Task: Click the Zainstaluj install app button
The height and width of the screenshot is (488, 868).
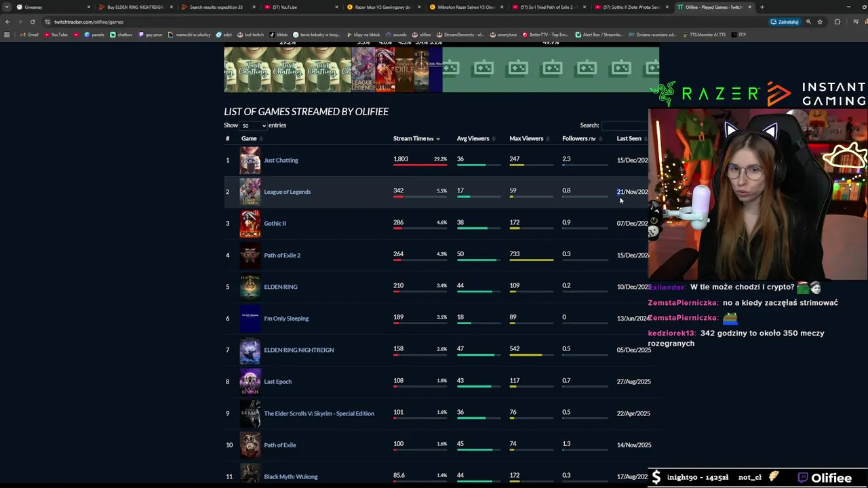Action: [785, 22]
